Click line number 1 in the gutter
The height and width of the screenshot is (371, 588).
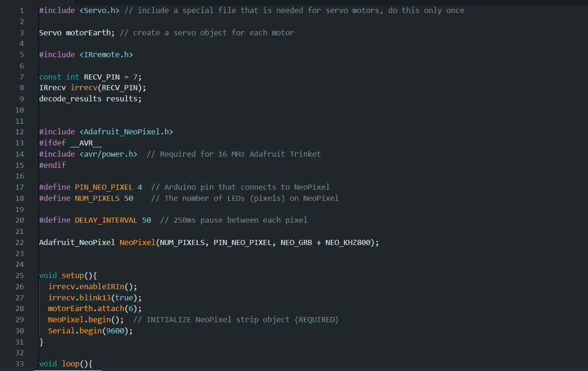[x=21, y=10]
